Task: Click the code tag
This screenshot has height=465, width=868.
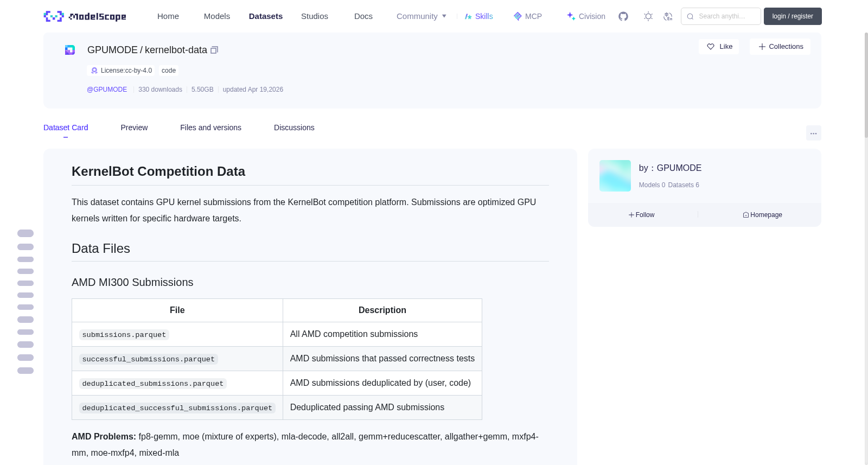Action: pos(169,71)
